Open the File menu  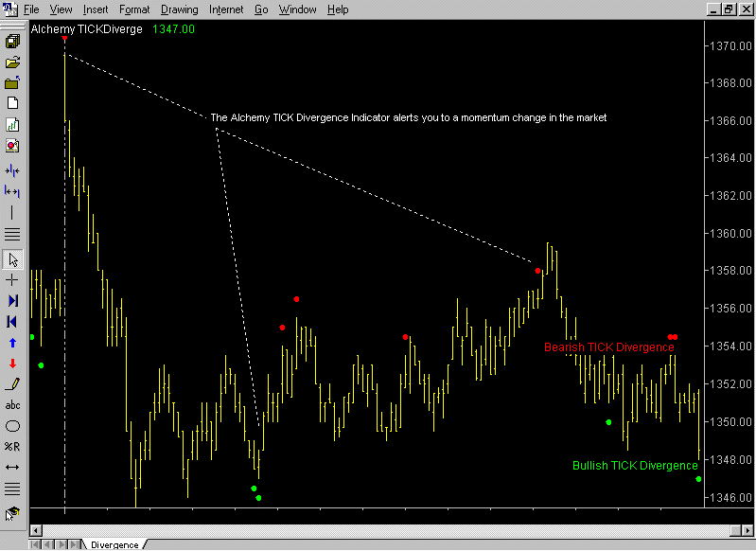point(31,9)
